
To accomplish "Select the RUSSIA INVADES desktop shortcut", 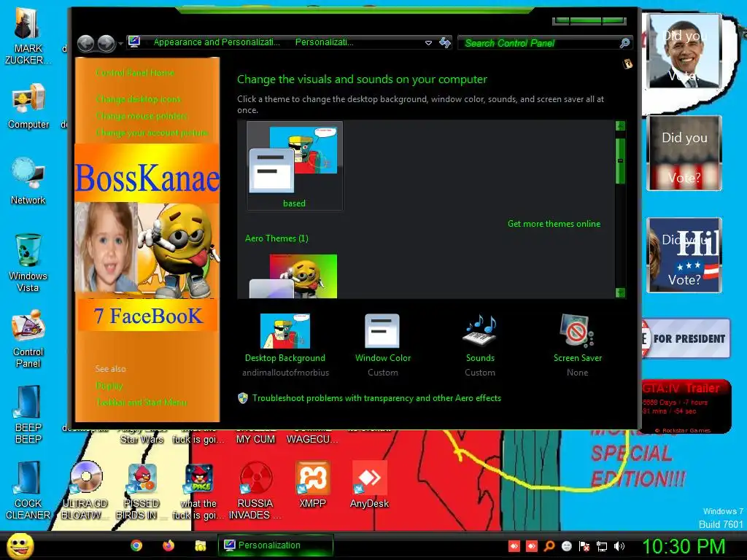I will [x=255, y=490].
